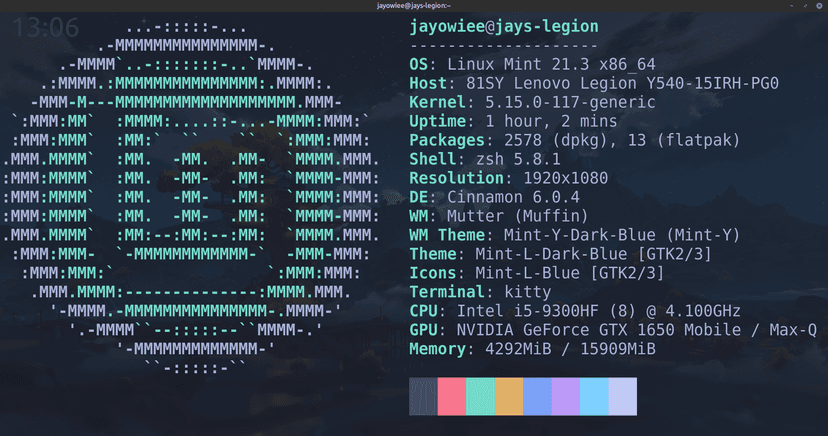Click the pink color block in the palette
The height and width of the screenshot is (436, 828).
[x=452, y=396]
